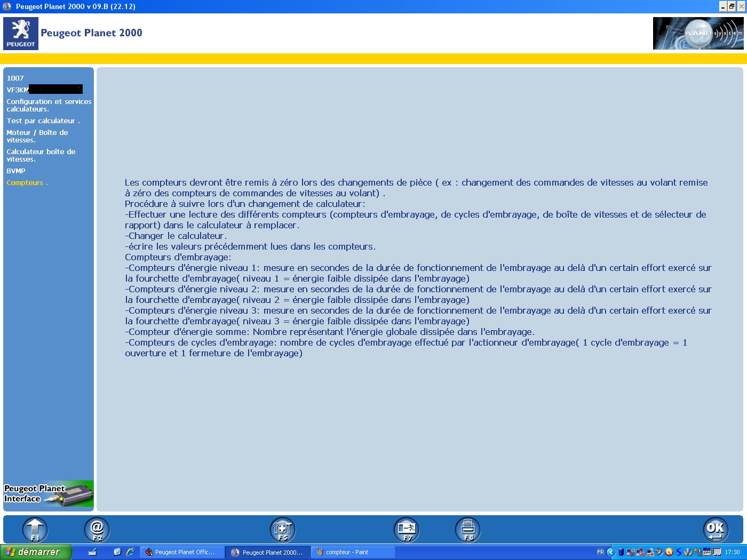Image resolution: width=747 pixels, height=560 pixels.
Task: Click the F1 up-arrow back icon
Action: 35,530
